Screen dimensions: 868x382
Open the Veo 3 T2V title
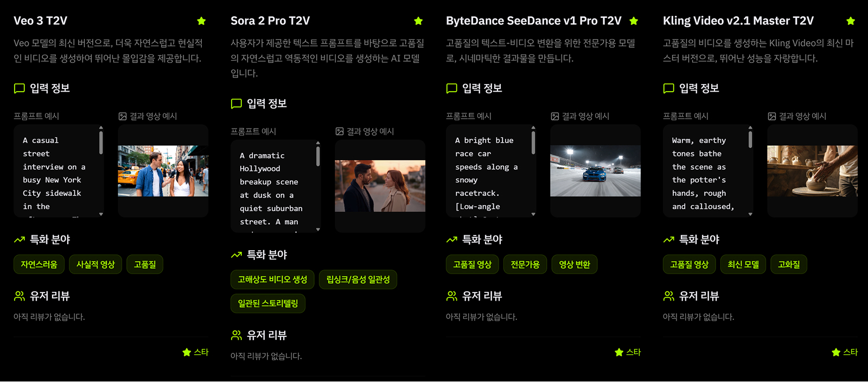click(41, 21)
